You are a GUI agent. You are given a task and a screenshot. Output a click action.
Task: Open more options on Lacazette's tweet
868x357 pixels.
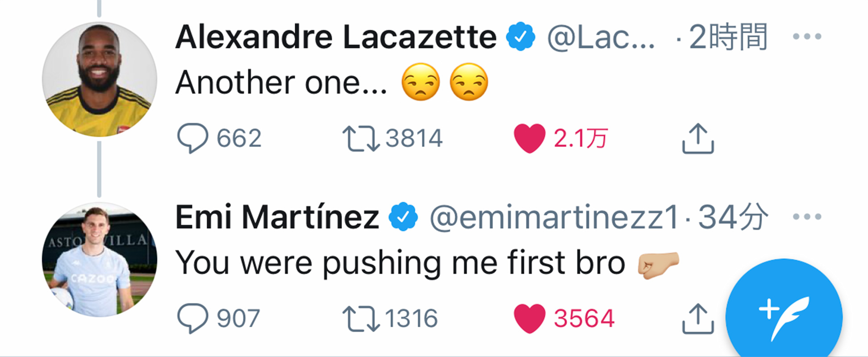tap(807, 37)
